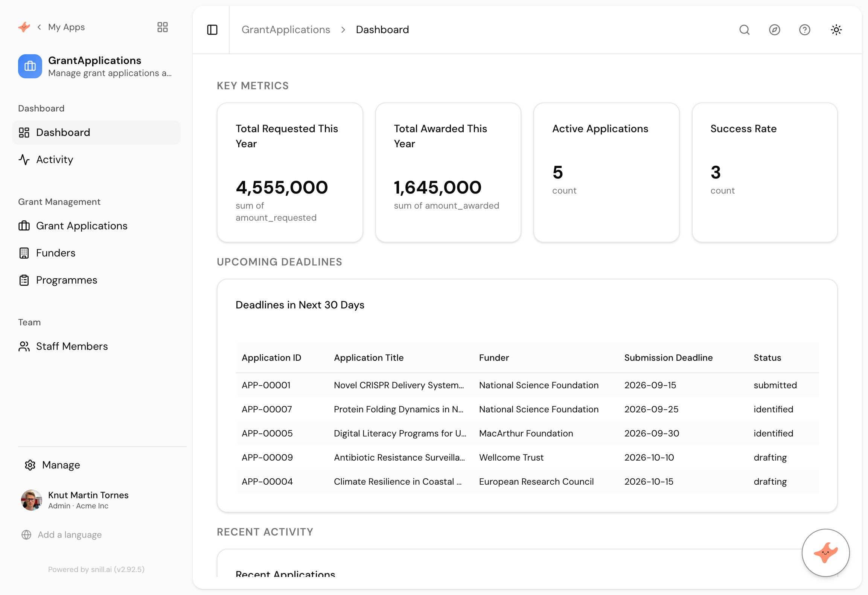Click Antibiotic Resistance Surveillance title
The height and width of the screenshot is (595, 868).
[x=399, y=458]
